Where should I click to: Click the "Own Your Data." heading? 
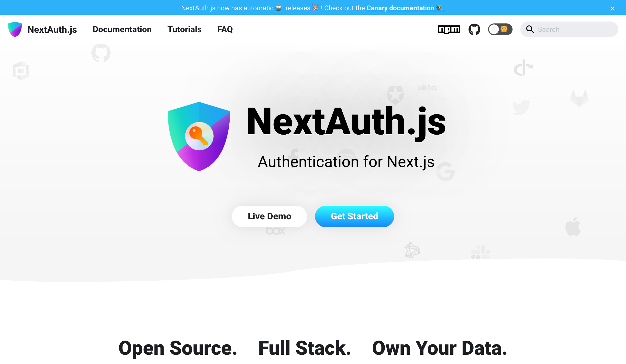[439, 348]
